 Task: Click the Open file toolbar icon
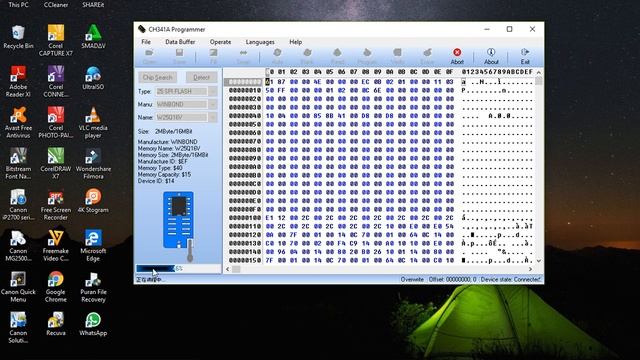149,56
